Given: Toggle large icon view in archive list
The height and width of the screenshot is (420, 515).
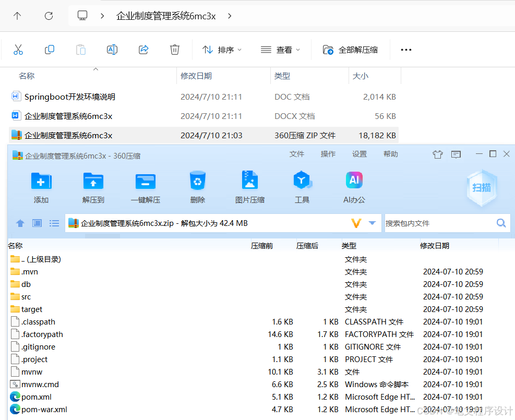Looking at the screenshot, I should pos(37,223).
